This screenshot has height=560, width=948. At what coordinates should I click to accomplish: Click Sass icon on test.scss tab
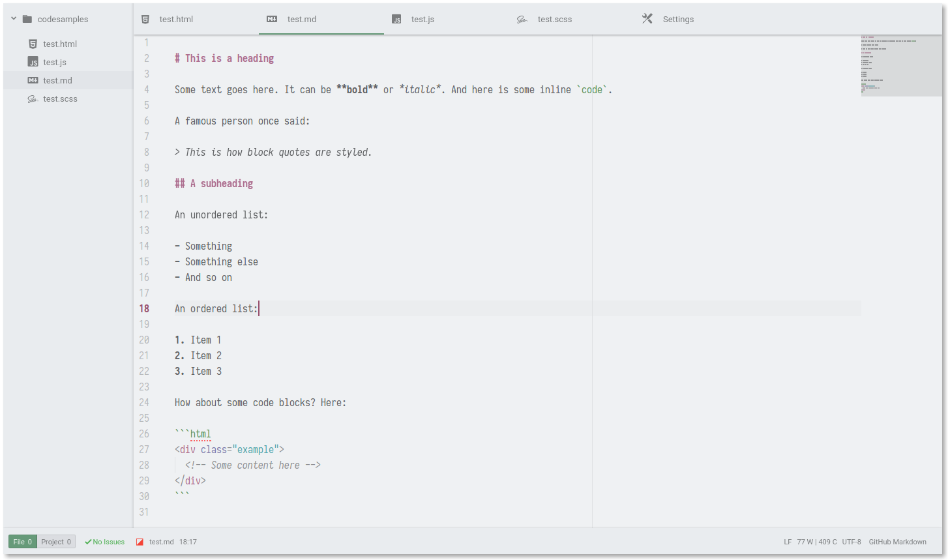pos(522,20)
